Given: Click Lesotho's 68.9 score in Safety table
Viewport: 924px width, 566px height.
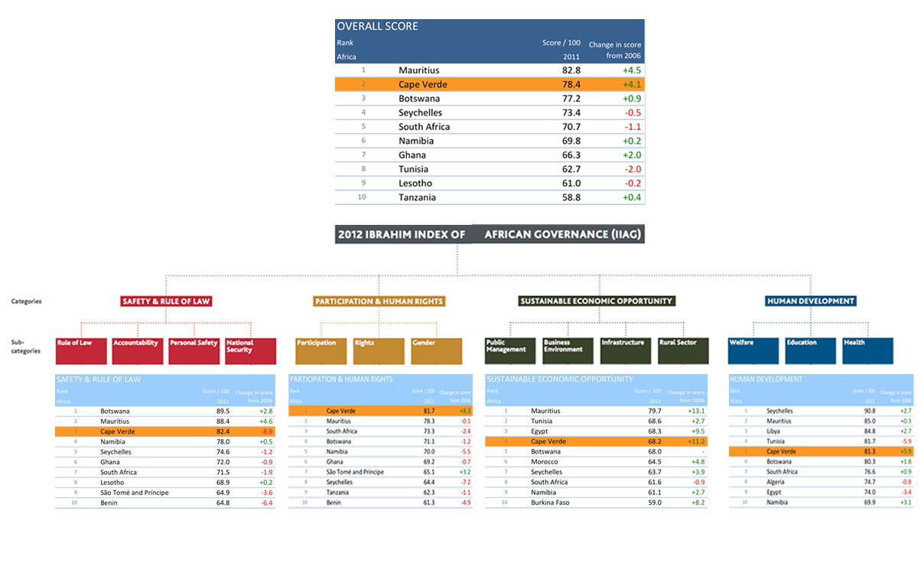Looking at the screenshot, I should [x=223, y=483].
